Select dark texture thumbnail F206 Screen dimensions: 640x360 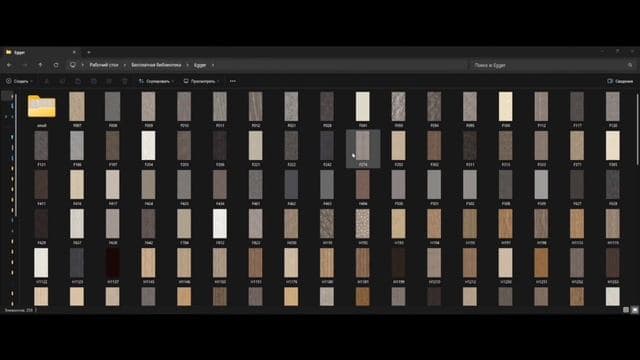point(220,146)
